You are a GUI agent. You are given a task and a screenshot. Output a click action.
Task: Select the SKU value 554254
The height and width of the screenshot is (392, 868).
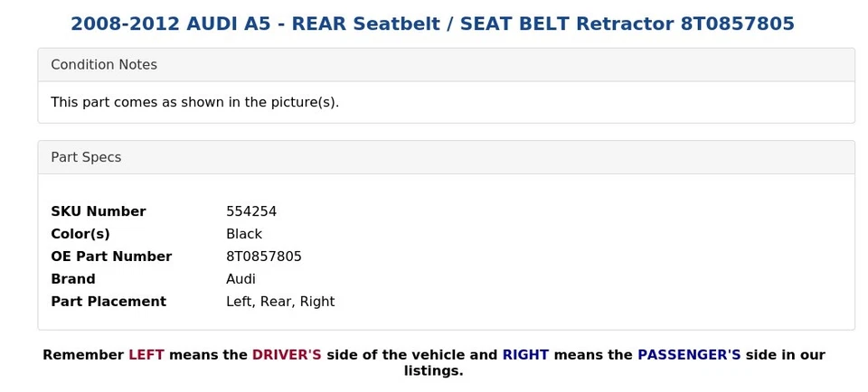(x=251, y=211)
